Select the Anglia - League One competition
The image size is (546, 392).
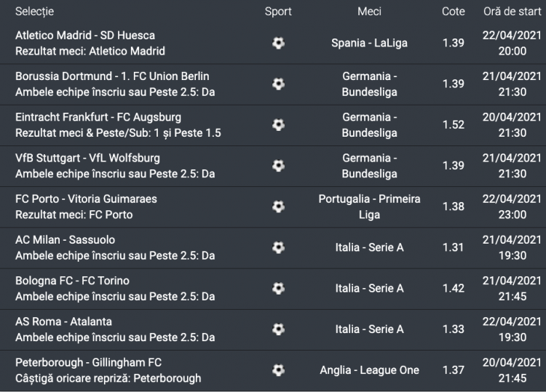pyautogui.click(x=369, y=370)
